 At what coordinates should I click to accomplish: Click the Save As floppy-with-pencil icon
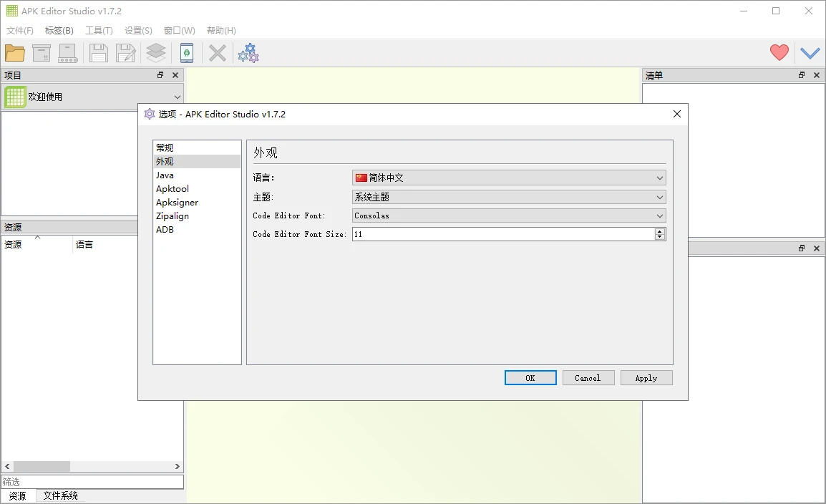pos(126,53)
